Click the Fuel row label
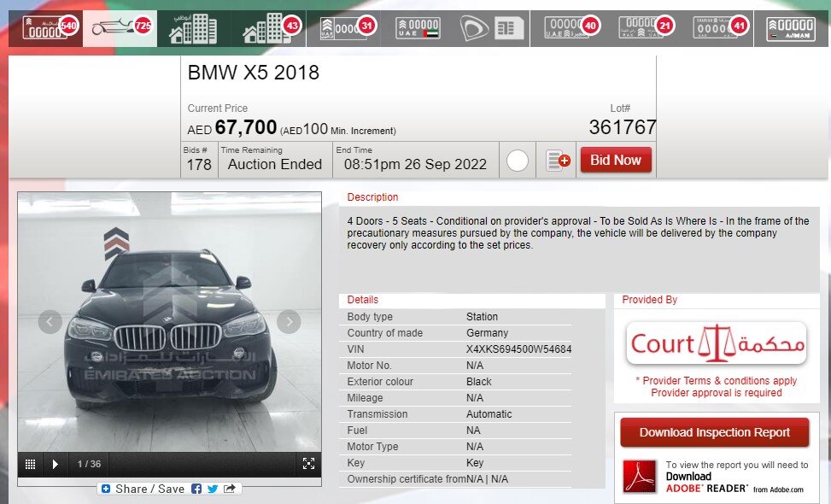This screenshot has height=504, width=831. point(357,431)
